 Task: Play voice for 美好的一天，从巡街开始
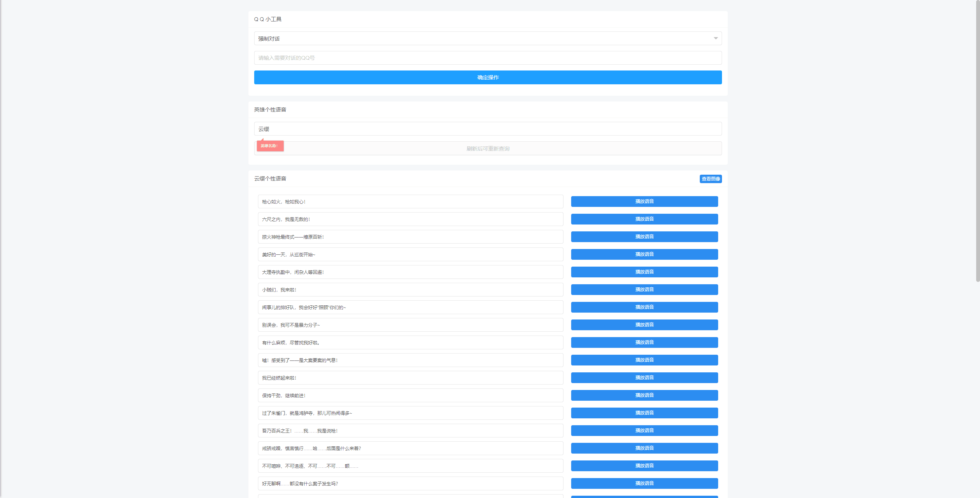(644, 254)
